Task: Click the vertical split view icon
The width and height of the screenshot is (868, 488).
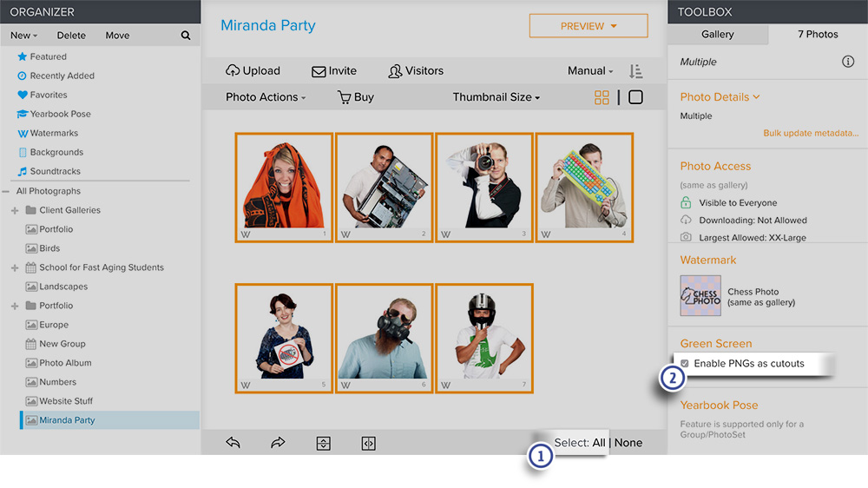Action: click(369, 443)
